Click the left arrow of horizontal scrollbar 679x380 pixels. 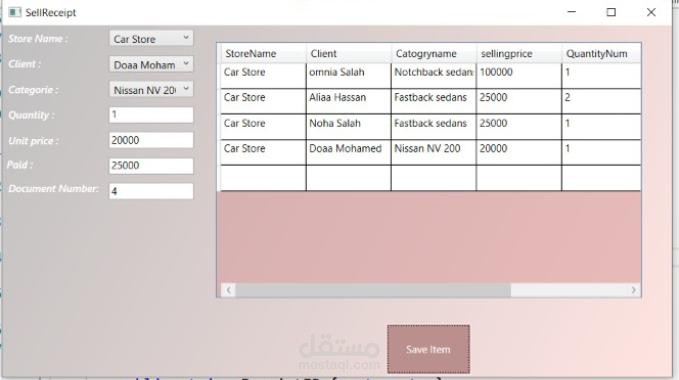(x=229, y=290)
